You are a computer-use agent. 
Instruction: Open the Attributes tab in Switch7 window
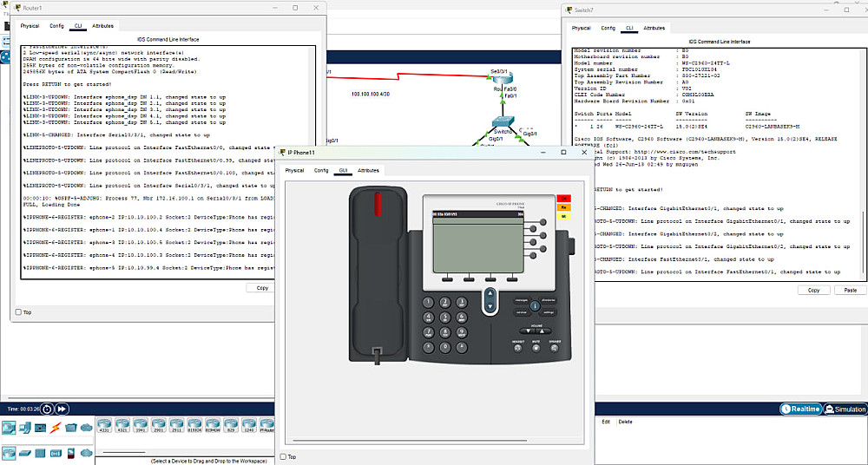click(x=654, y=28)
